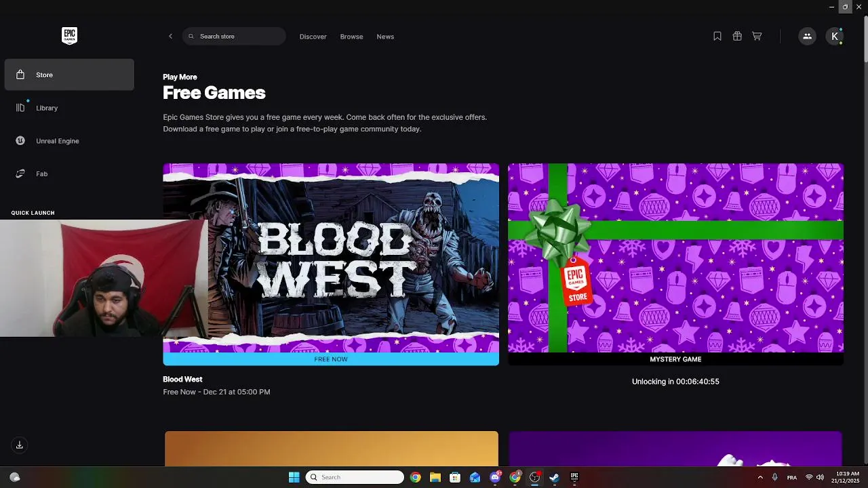Go back with the arrow beside search

[170, 37]
